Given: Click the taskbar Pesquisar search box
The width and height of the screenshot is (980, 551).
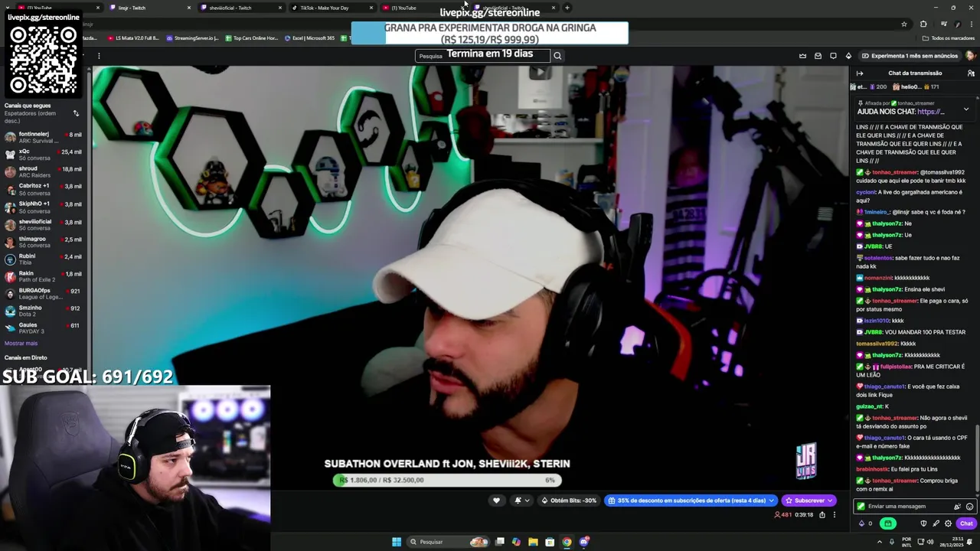Looking at the screenshot, I should pos(448,542).
